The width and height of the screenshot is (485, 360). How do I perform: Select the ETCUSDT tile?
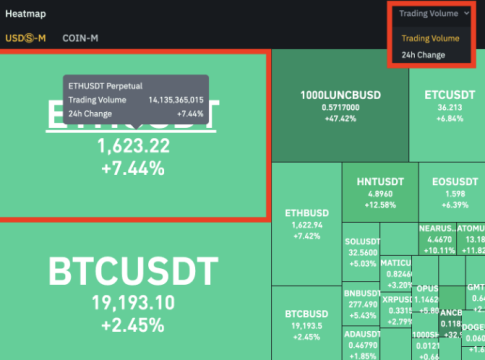(448, 106)
